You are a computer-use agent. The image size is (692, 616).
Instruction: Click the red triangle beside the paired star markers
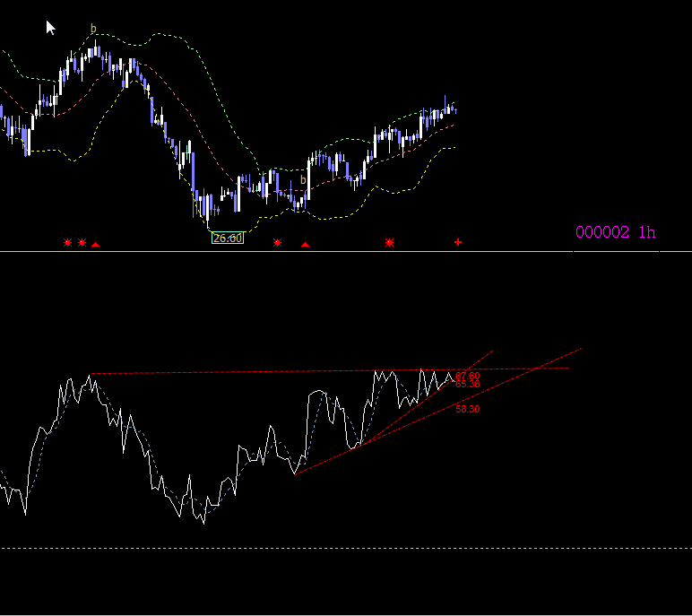click(x=95, y=244)
